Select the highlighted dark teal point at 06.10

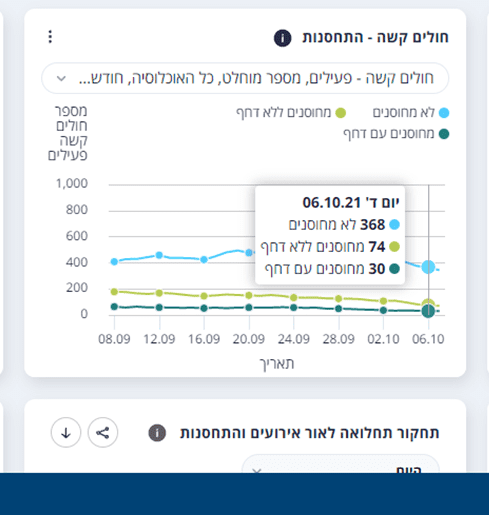click(x=428, y=311)
